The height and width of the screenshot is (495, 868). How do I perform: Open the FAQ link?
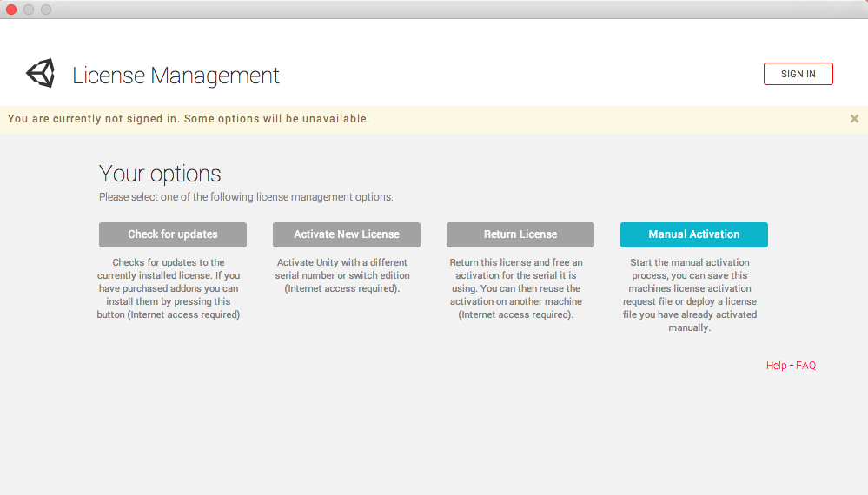point(805,366)
